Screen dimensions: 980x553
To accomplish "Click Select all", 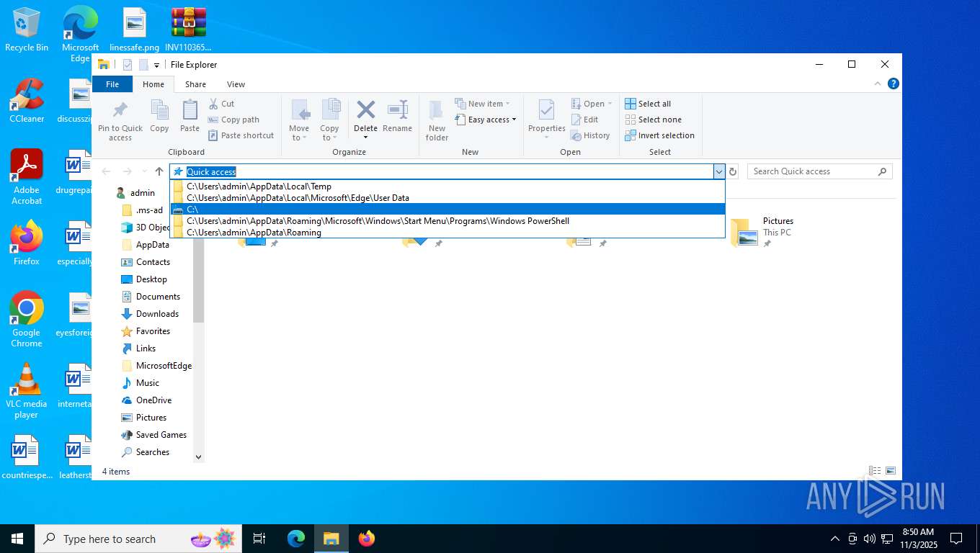I will (x=648, y=104).
